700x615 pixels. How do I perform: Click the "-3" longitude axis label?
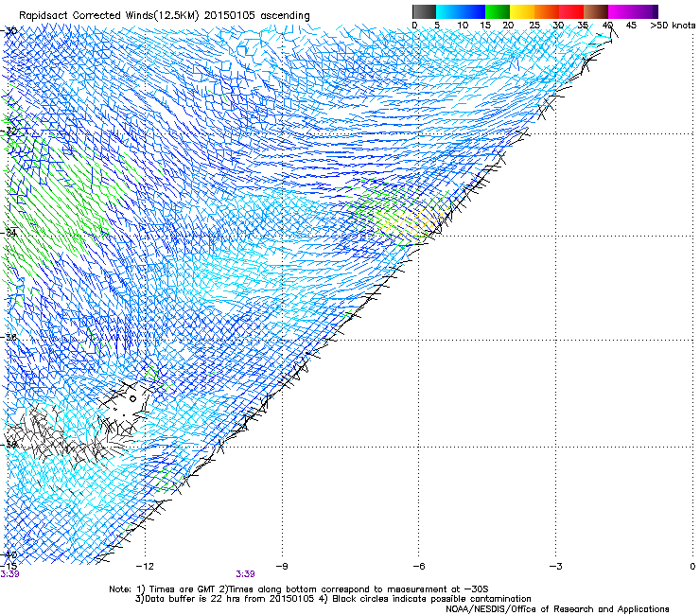click(x=556, y=567)
